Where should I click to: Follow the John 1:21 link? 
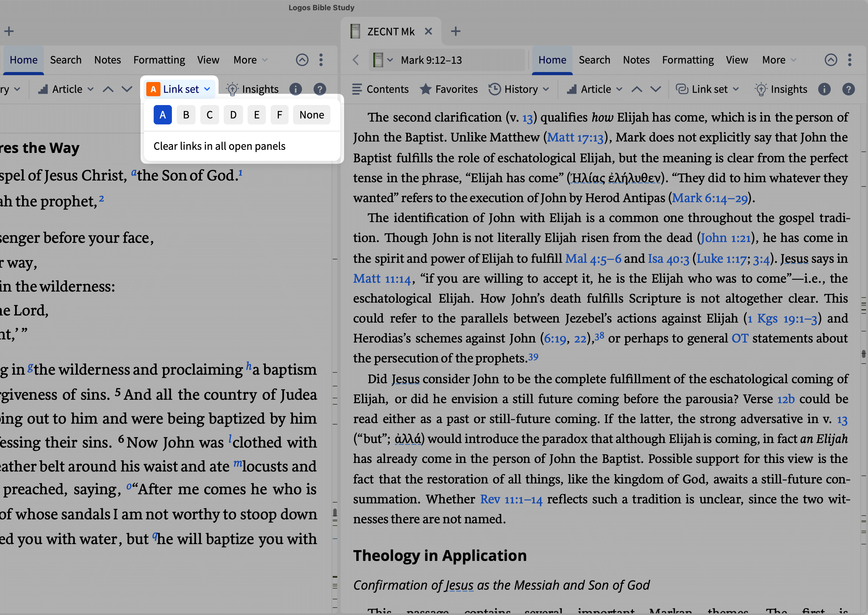pyautogui.click(x=726, y=238)
